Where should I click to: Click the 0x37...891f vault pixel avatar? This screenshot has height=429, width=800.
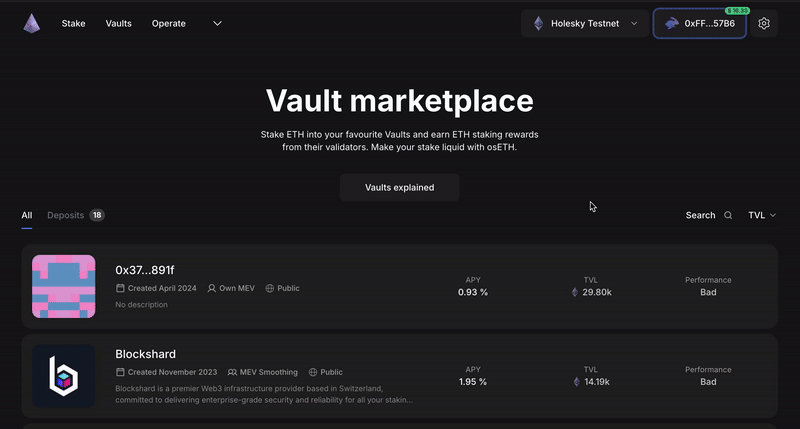[64, 287]
